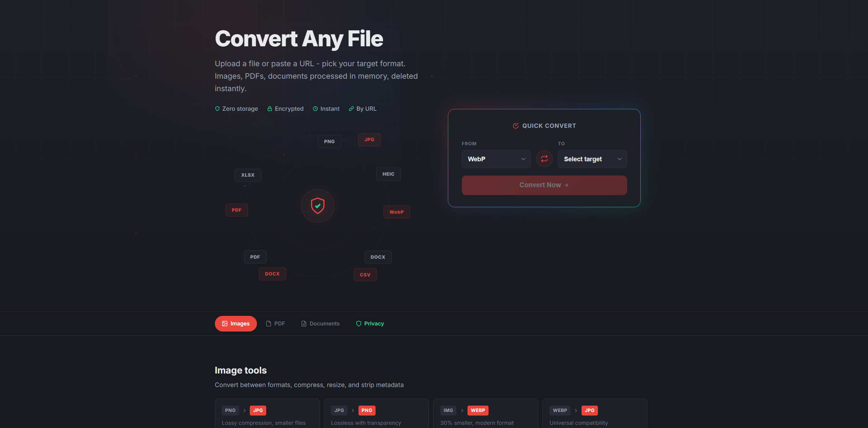Click the red PDF orbit badge
This screenshot has width=868, height=428.
click(237, 210)
